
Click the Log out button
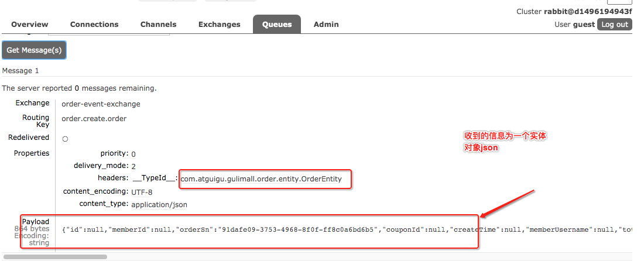click(x=615, y=25)
